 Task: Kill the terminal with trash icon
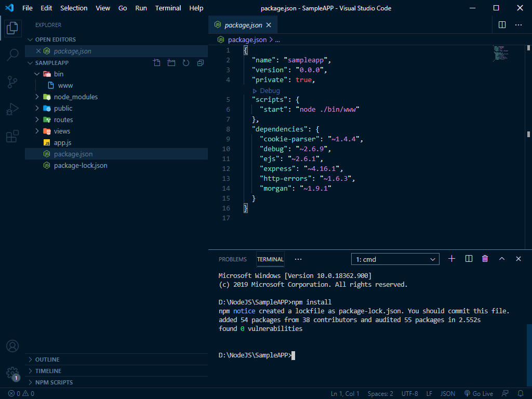[485, 259]
